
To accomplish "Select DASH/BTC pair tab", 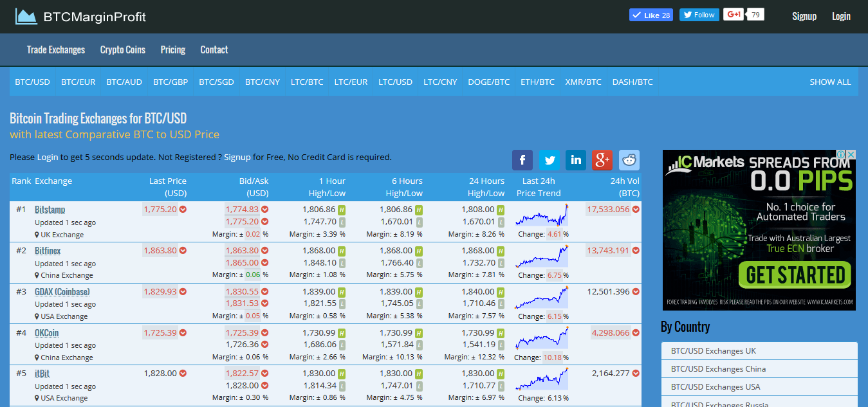I will point(633,82).
